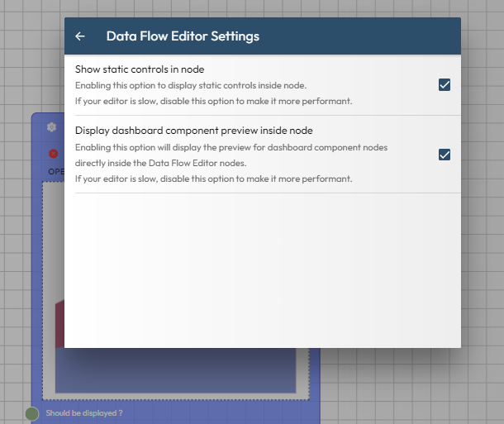Click the green 'Should be displayed ?' input port
The height and width of the screenshot is (424, 504).
[x=32, y=414]
